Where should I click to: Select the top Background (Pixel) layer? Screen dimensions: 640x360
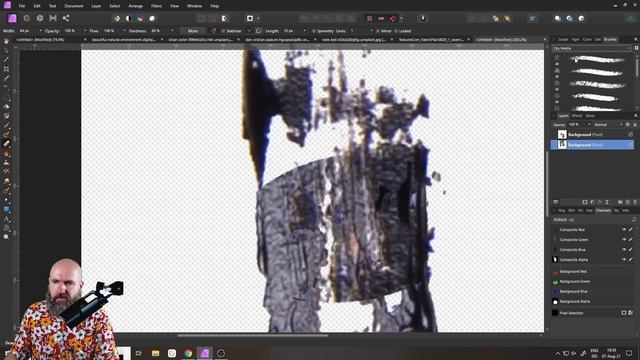point(592,134)
